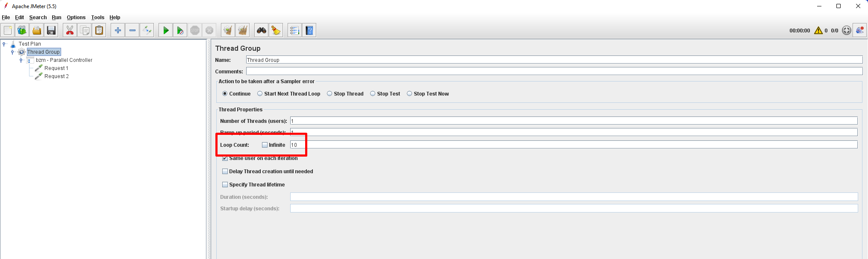Expand all with the plus icon
868x259 pixels.
[118, 30]
